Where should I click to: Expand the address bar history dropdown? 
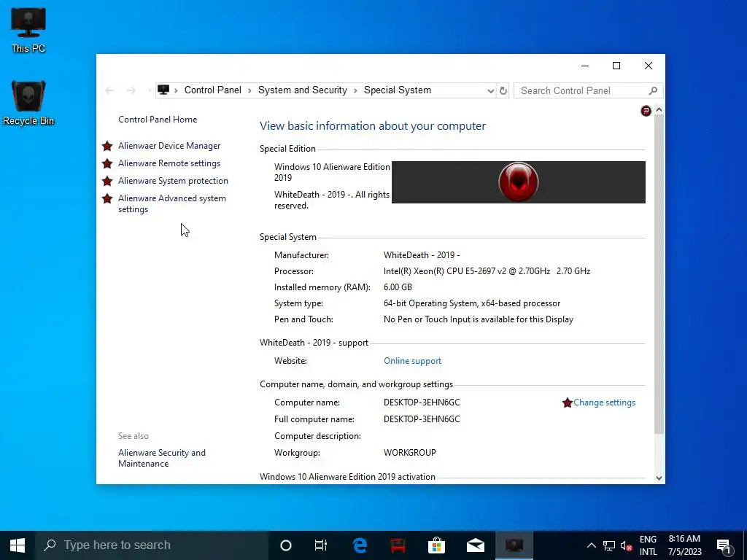point(491,91)
